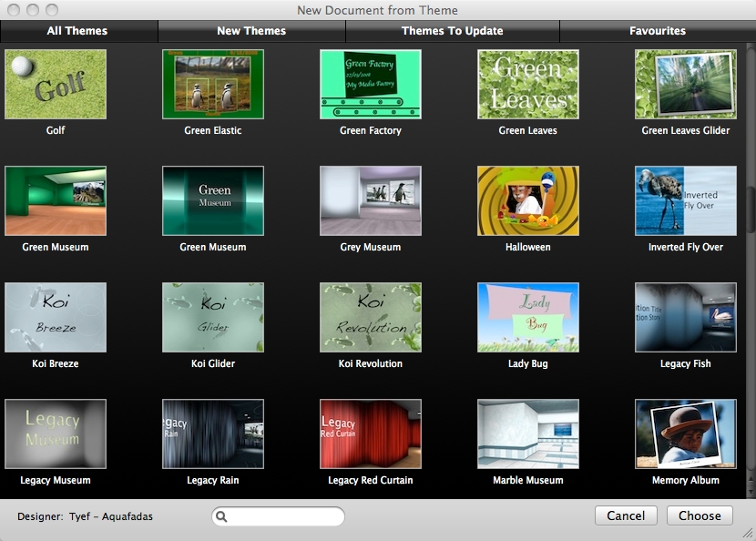
Task: Click the scrollbar down arrow
Action: coord(751,493)
